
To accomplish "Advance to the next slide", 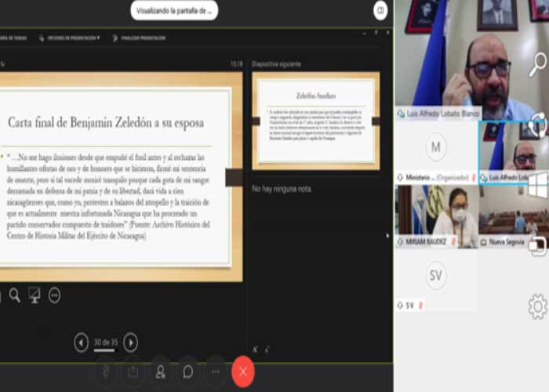I will click(130, 342).
